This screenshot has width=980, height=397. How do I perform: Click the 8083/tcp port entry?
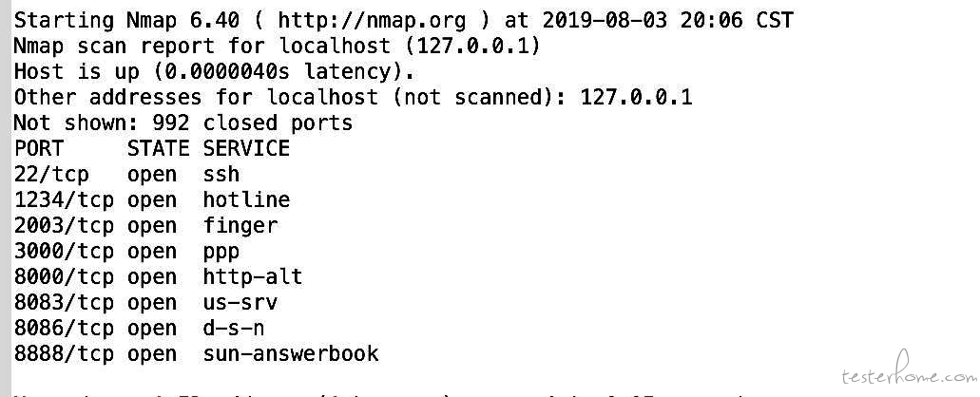pyautogui.click(x=64, y=303)
